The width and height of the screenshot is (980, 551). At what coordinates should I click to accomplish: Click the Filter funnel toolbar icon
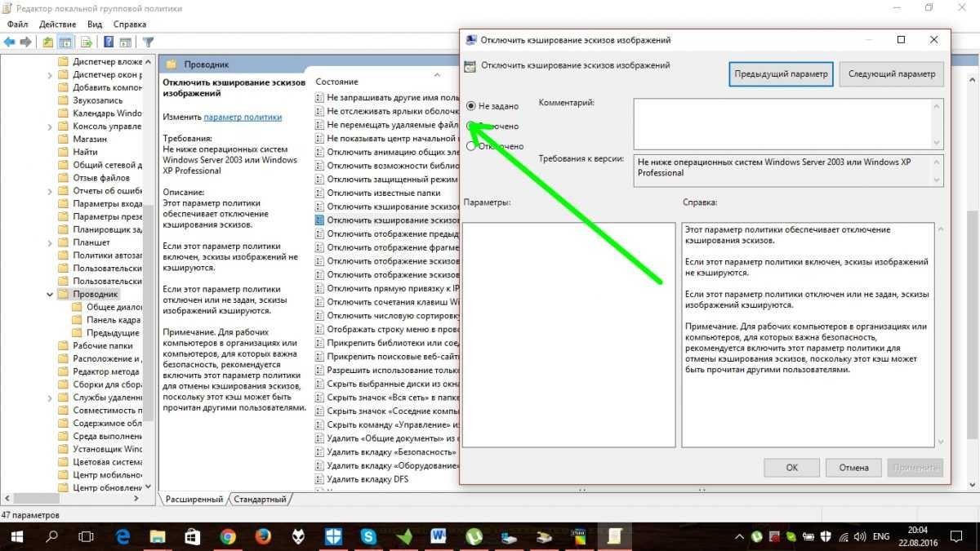coord(148,42)
